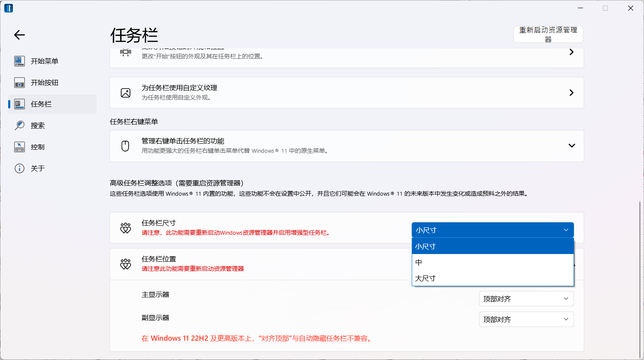This screenshot has height=360, width=644.
Task: Click the 任务栏尺寸 hearts icon
Action: click(125, 228)
